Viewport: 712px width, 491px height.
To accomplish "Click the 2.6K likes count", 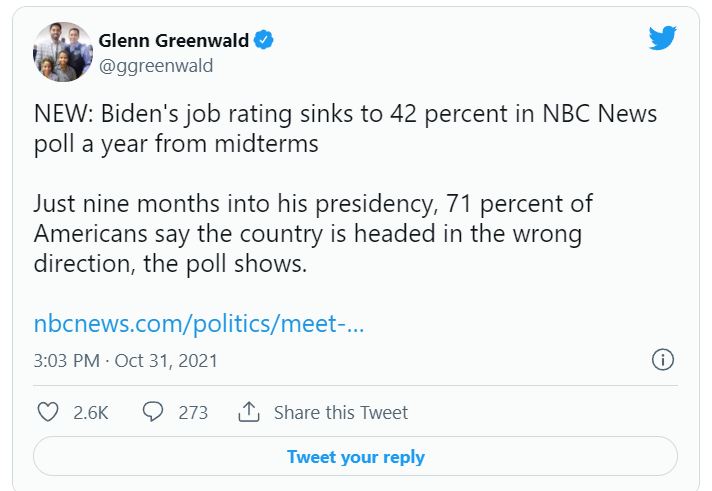I will pyautogui.click(x=90, y=412).
